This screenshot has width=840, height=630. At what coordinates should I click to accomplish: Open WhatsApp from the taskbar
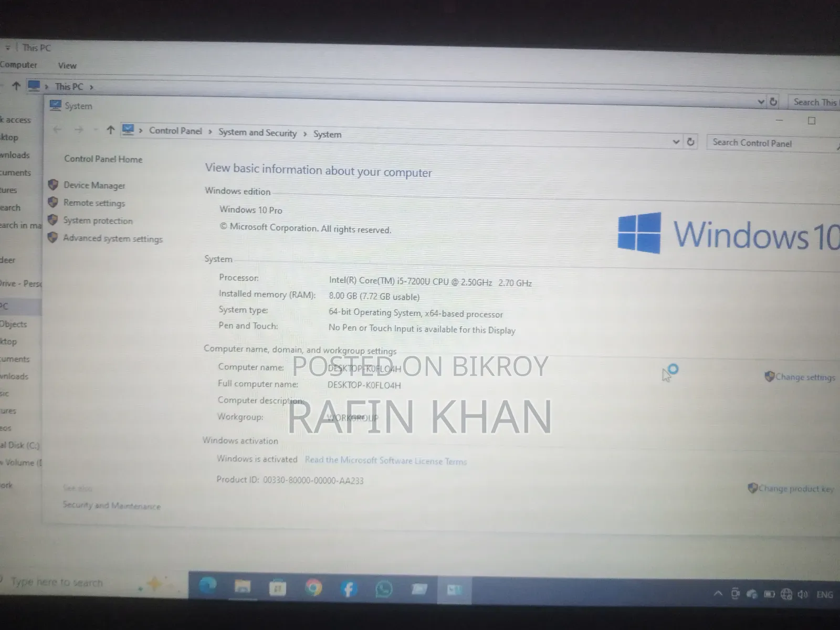[384, 589]
